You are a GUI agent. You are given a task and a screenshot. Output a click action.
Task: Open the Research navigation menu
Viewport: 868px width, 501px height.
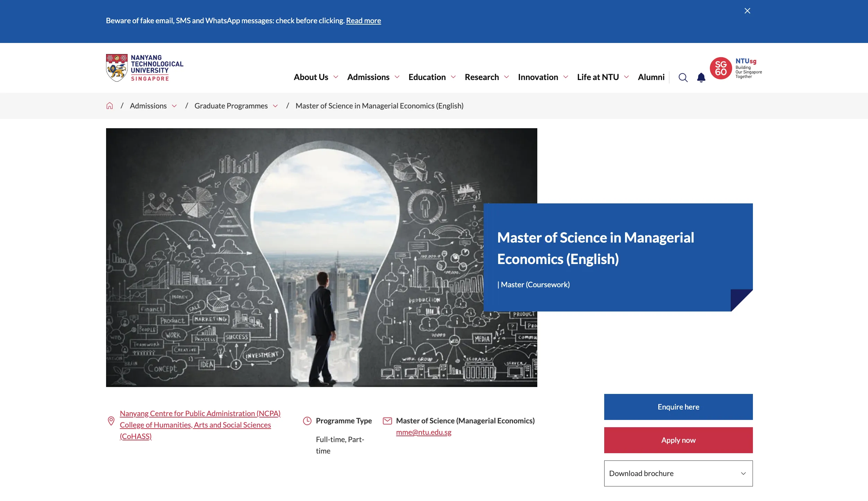(x=482, y=77)
